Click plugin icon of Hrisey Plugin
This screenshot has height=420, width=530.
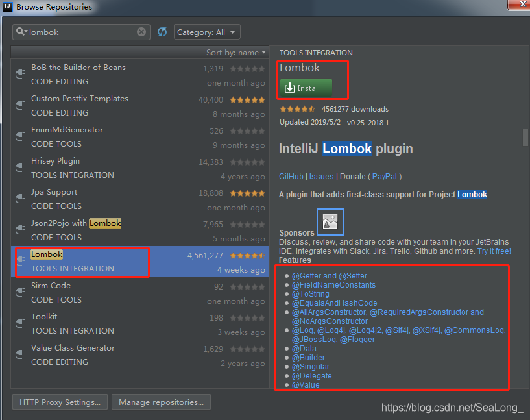pos(20,167)
